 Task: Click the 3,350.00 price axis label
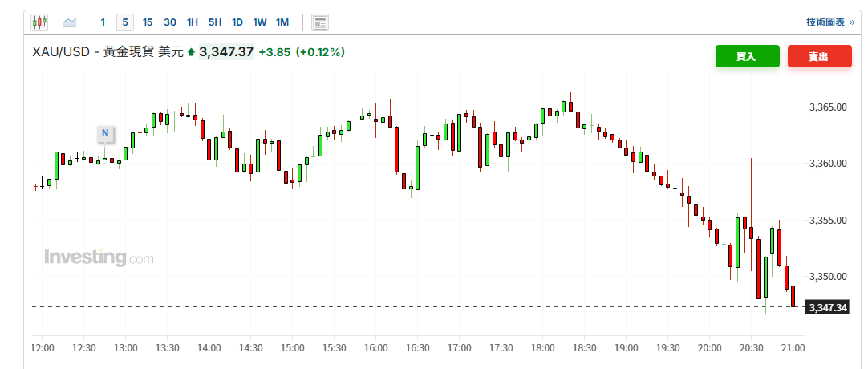point(828,277)
